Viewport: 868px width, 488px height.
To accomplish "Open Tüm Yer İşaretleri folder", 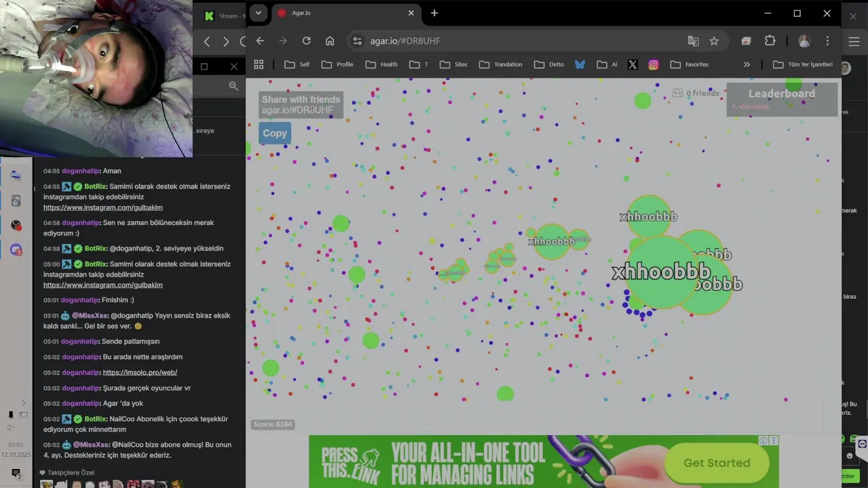I will click(x=803, y=64).
